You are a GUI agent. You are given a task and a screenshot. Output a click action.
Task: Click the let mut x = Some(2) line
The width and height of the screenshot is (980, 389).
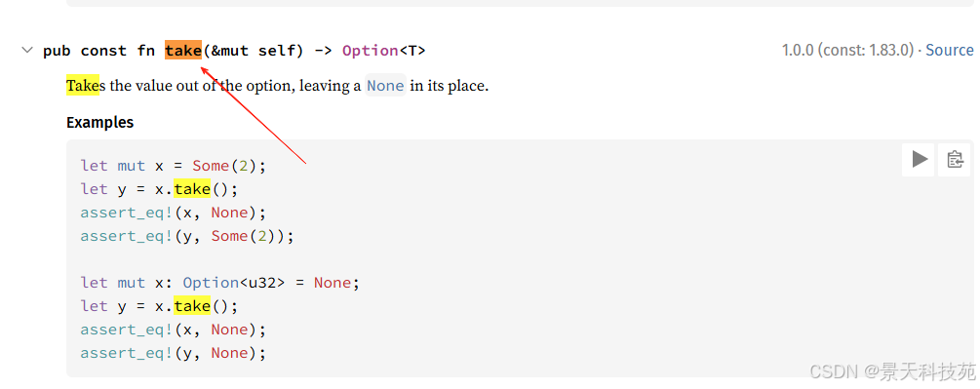(174, 166)
